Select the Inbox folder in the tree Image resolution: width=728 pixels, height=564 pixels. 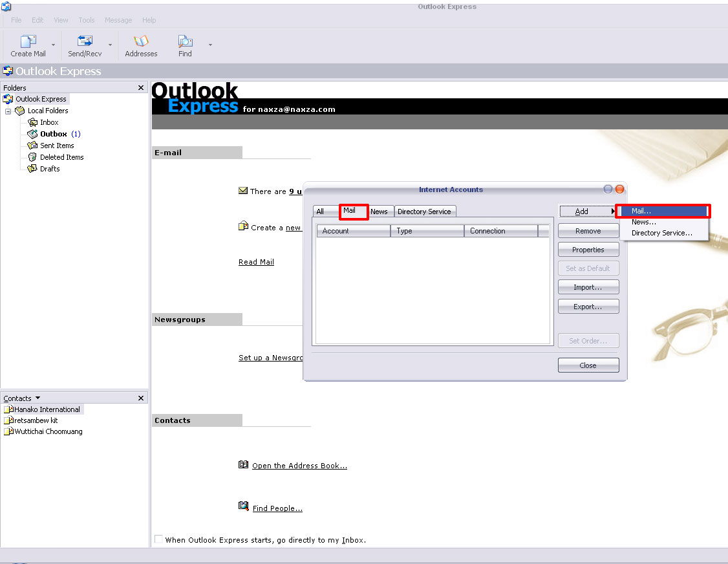(49, 122)
